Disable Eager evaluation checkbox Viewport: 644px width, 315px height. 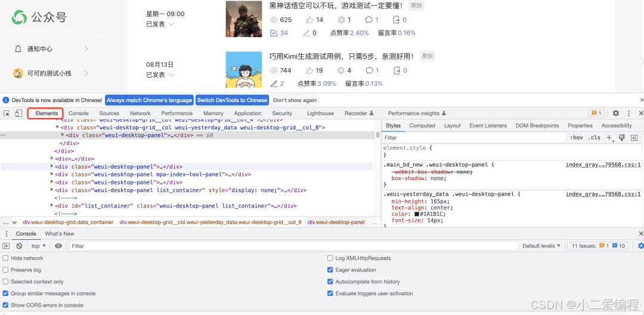click(x=330, y=270)
